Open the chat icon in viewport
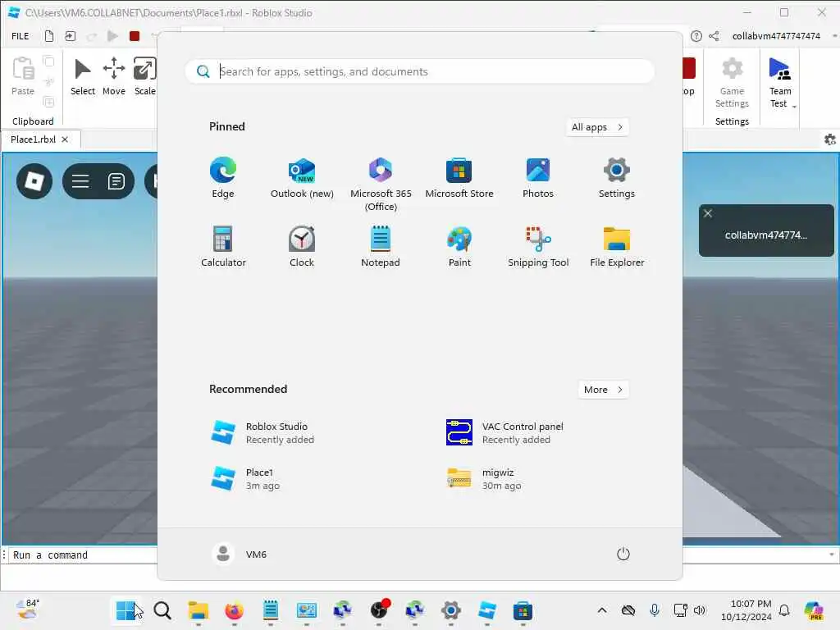 coord(116,181)
